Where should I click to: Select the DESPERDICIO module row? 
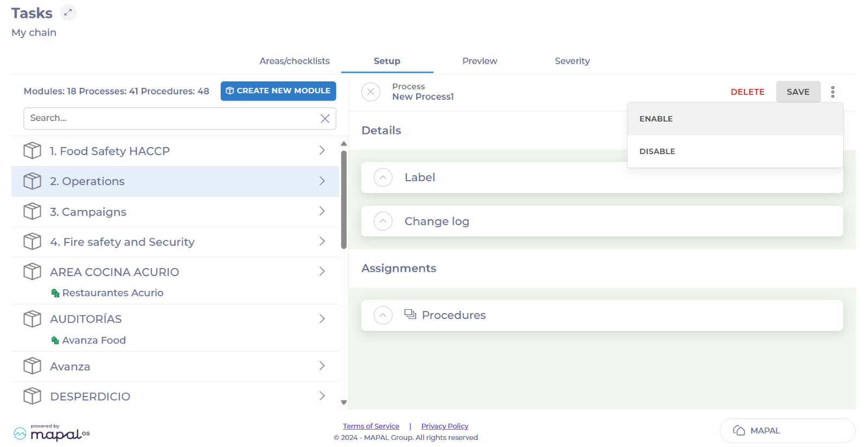[175, 397]
